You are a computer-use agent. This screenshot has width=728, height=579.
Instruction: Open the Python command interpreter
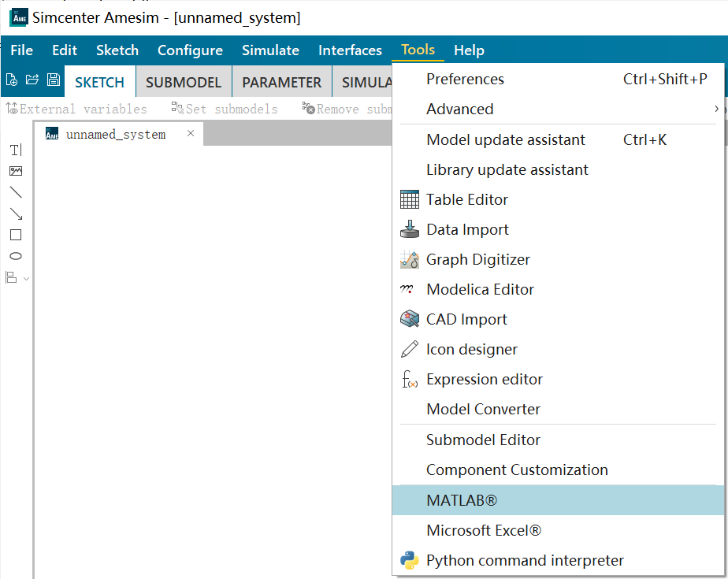(525, 561)
